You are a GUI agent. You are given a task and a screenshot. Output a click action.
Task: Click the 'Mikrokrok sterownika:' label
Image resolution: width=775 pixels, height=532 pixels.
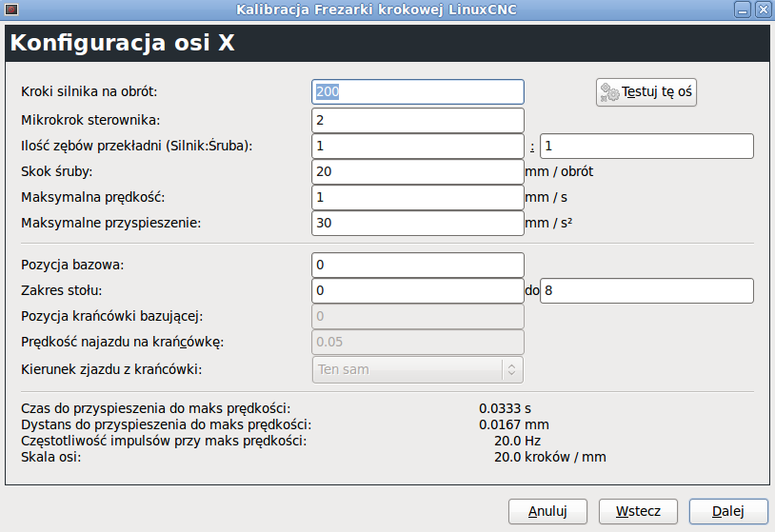tap(90, 120)
